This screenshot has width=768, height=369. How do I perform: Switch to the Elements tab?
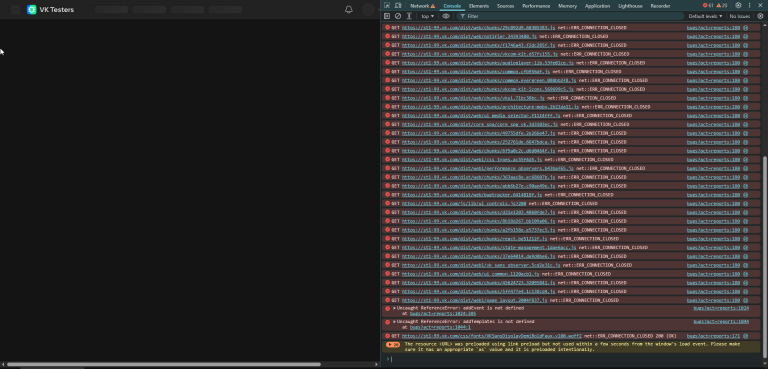[479, 6]
